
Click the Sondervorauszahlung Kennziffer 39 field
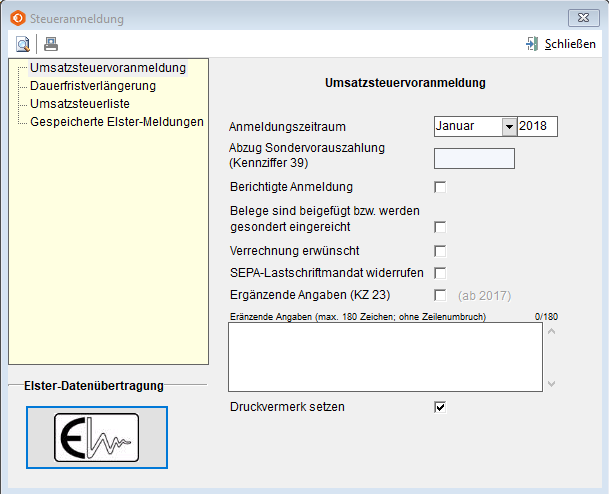pyautogui.click(x=474, y=158)
